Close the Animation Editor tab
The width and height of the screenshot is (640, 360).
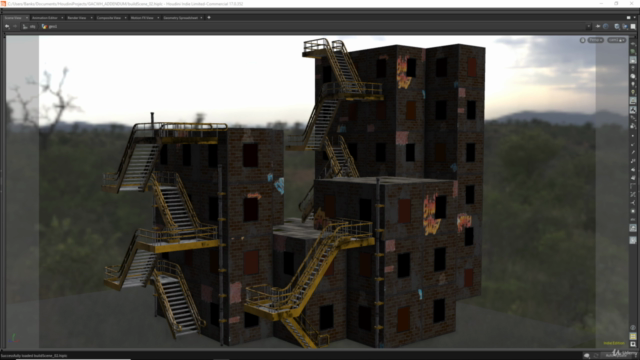(x=62, y=18)
